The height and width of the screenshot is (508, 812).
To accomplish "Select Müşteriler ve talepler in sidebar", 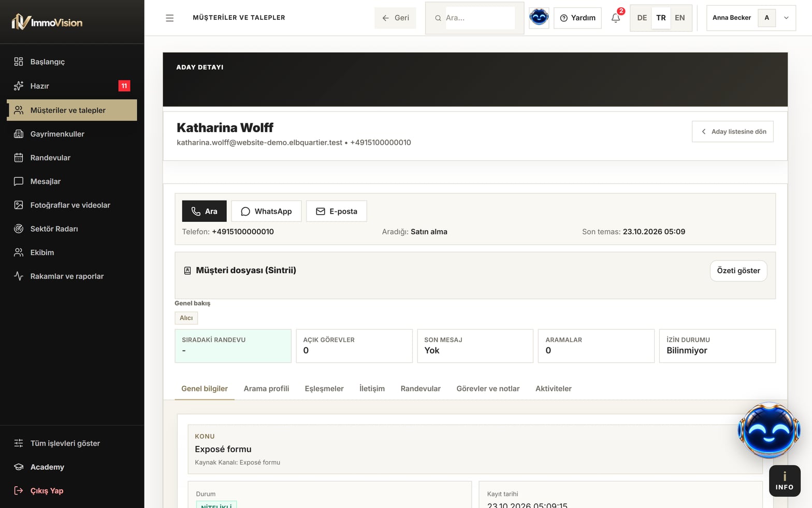I will point(72,110).
